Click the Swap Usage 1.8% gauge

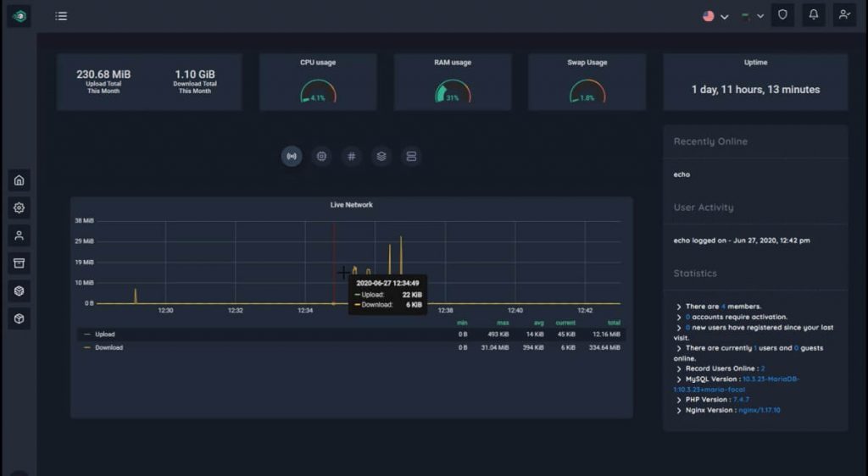[x=587, y=91]
